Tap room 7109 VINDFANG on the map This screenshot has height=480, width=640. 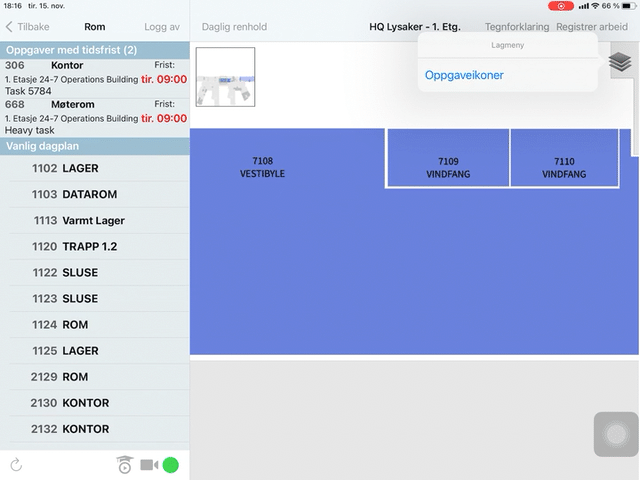click(448, 167)
